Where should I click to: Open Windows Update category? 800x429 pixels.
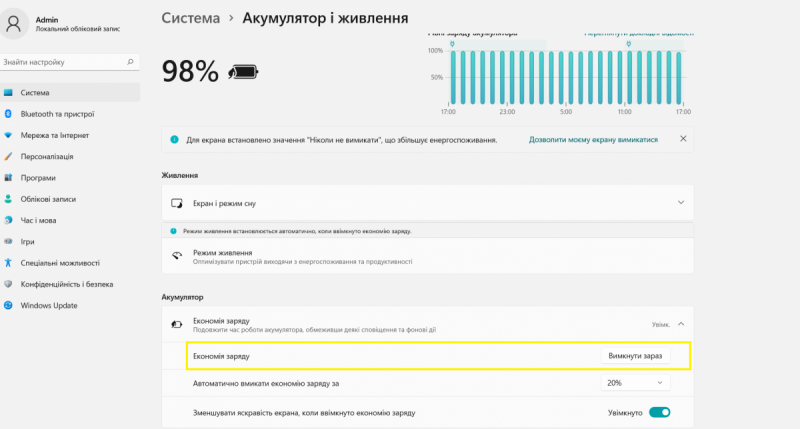[70, 305]
